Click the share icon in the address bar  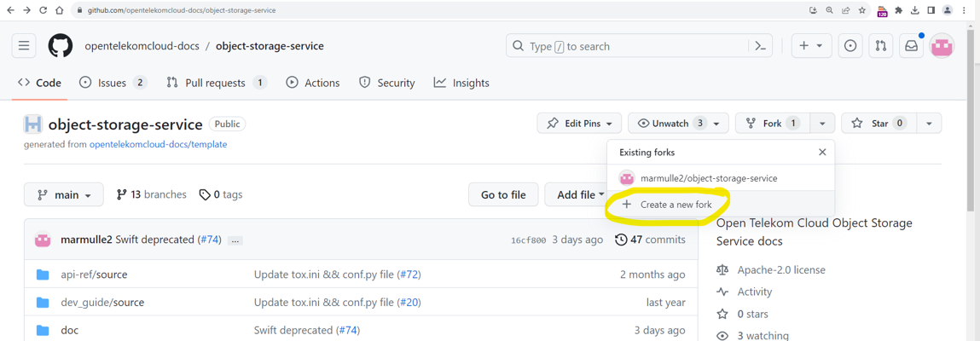pos(845,10)
